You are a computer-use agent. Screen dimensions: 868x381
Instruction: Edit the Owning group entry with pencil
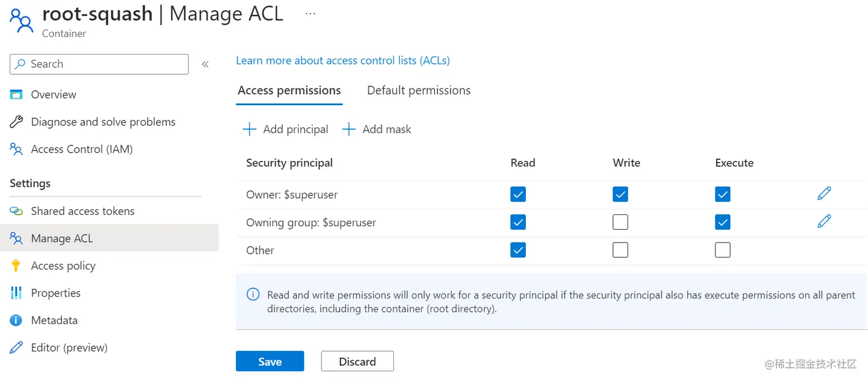coord(824,222)
